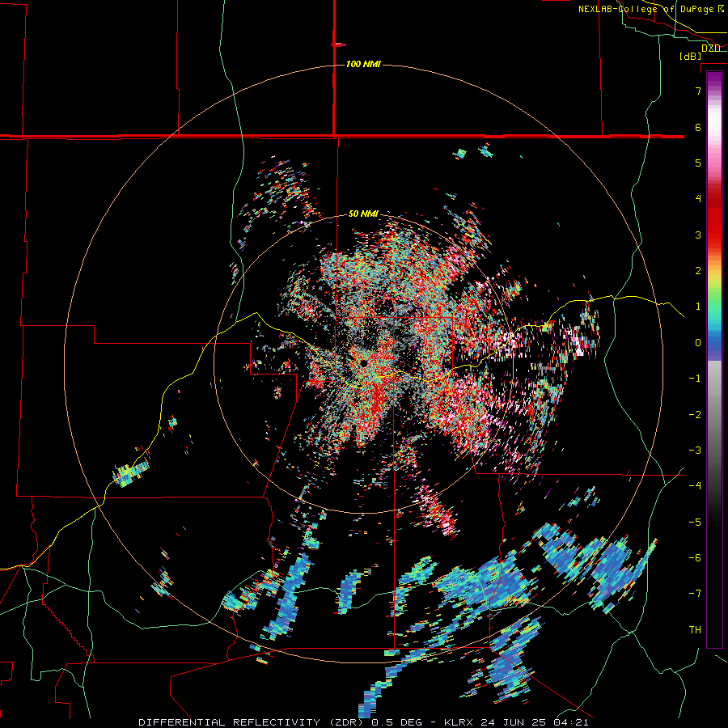Screen dimensions: 728x728
Task: Select the "5" tick label on the color scale
Action: [x=698, y=163]
